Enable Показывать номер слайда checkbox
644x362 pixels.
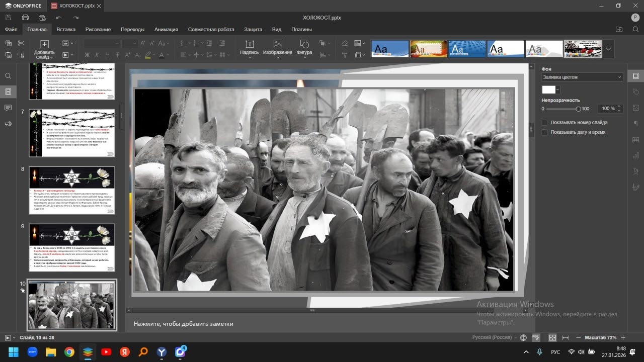tap(544, 123)
